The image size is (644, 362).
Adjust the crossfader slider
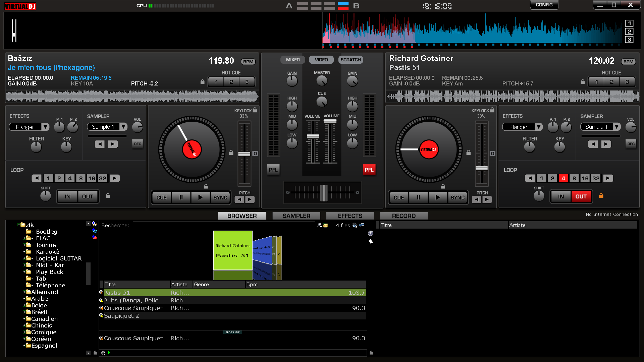323,193
